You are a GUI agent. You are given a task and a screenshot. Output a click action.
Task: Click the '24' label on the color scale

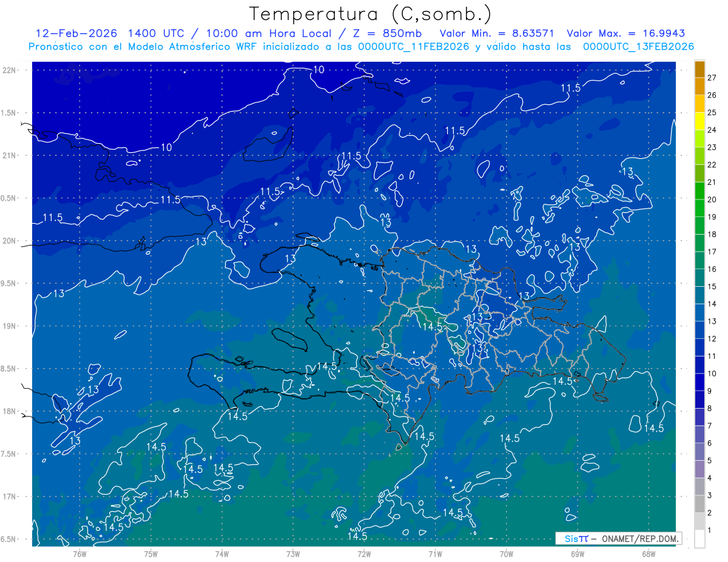[x=712, y=130]
